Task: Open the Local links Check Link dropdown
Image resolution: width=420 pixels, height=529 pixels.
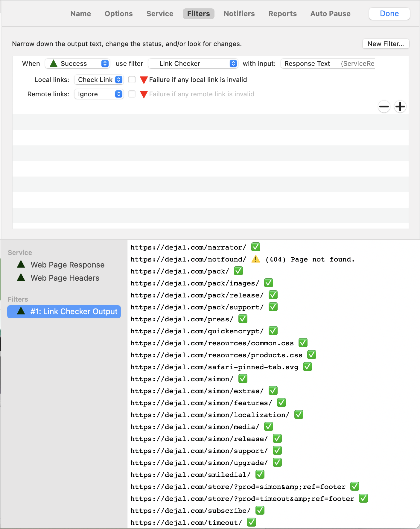Action: (x=99, y=80)
